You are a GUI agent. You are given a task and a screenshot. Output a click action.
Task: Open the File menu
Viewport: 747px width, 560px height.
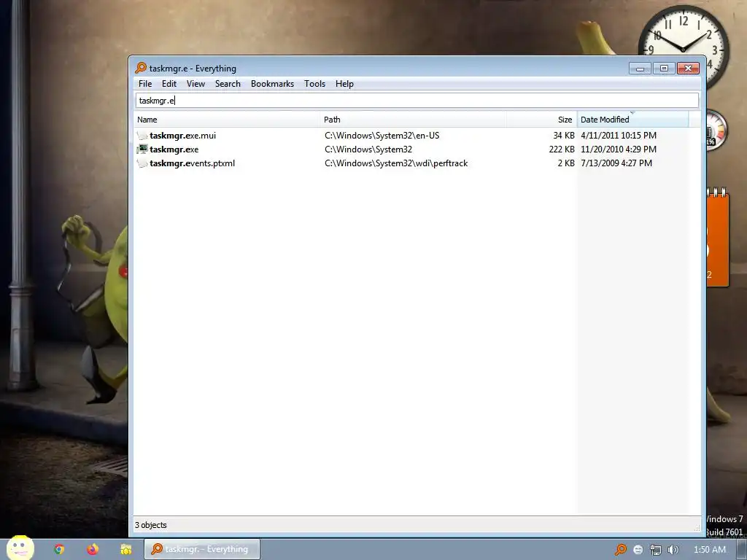click(x=145, y=84)
